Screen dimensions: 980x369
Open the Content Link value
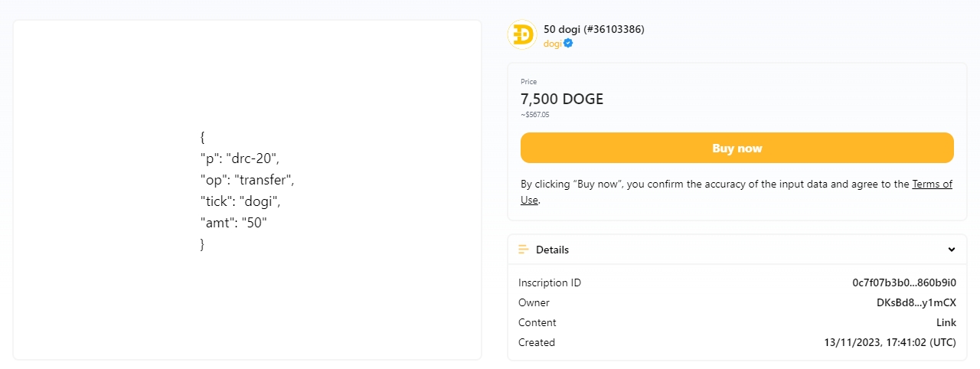(x=946, y=322)
